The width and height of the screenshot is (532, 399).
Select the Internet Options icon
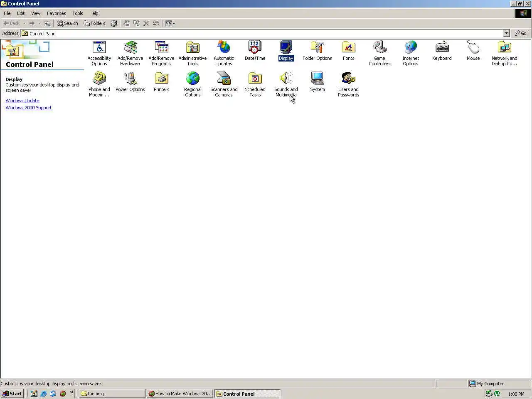pos(411,53)
